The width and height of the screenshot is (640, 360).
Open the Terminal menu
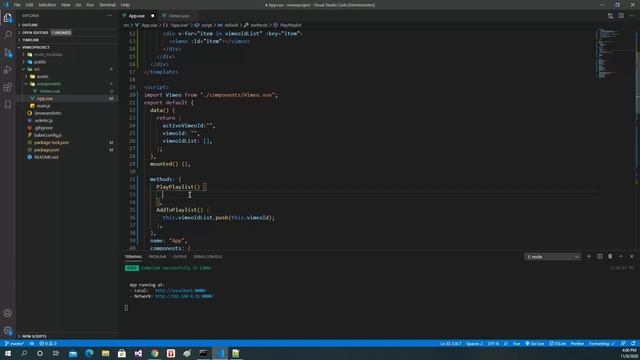107,5
